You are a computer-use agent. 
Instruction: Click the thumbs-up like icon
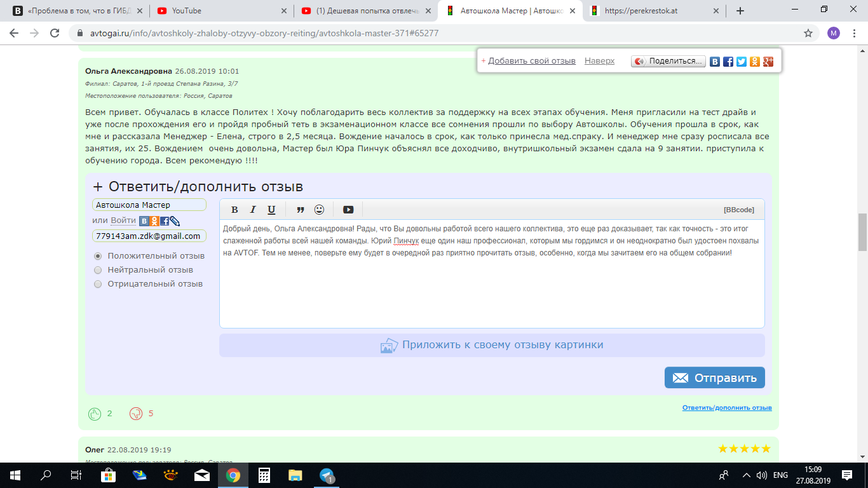95,414
